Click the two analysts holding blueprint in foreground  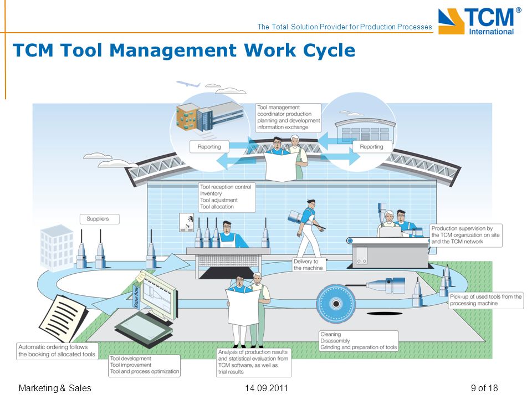pos(248,310)
